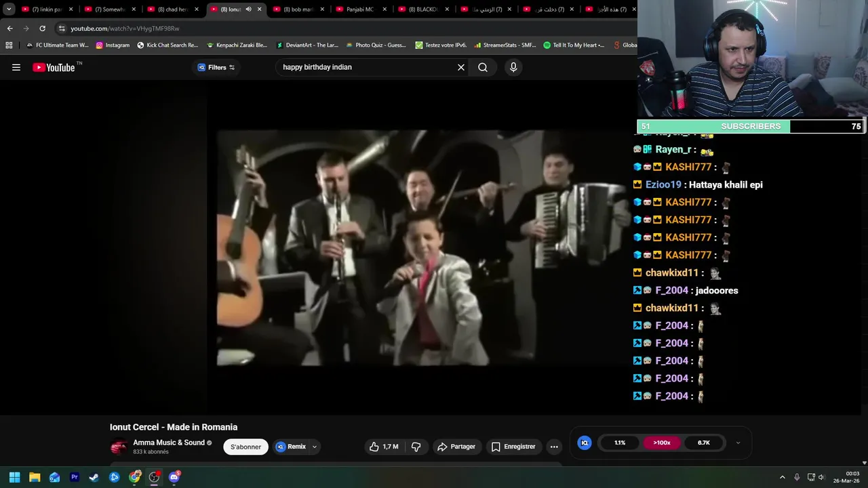Open the YouTube hamburger guide menu

point(16,67)
